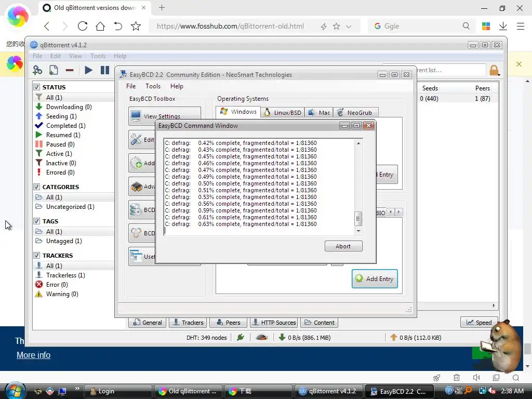Select Uncategorized (1) category filter
The height and width of the screenshot is (399, 532).
tap(70, 207)
